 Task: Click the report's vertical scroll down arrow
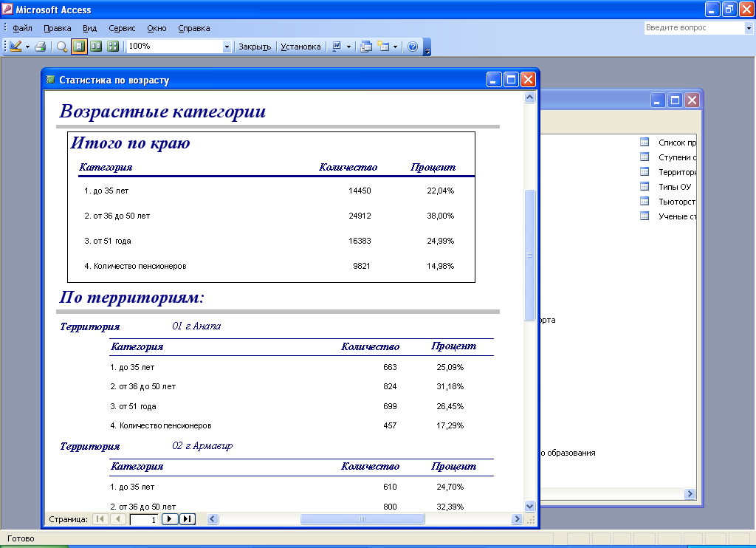529,507
